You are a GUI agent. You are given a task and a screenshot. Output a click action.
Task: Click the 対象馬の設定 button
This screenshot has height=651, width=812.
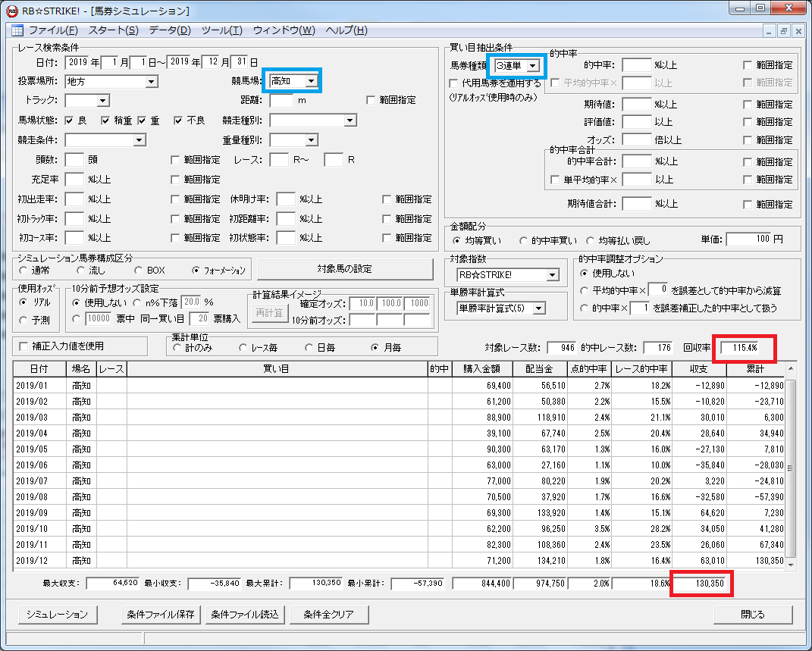tap(345, 269)
